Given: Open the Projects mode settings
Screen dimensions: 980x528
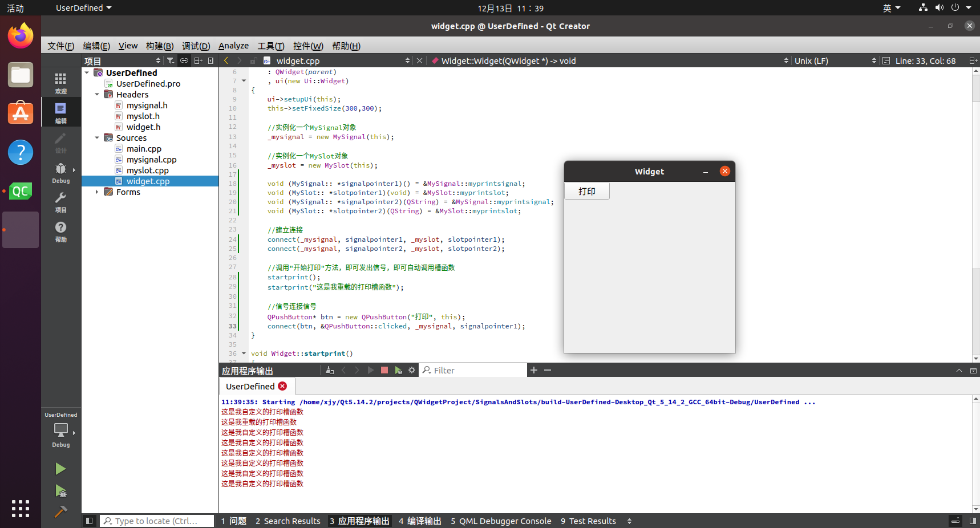Looking at the screenshot, I should pyautogui.click(x=61, y=202).
